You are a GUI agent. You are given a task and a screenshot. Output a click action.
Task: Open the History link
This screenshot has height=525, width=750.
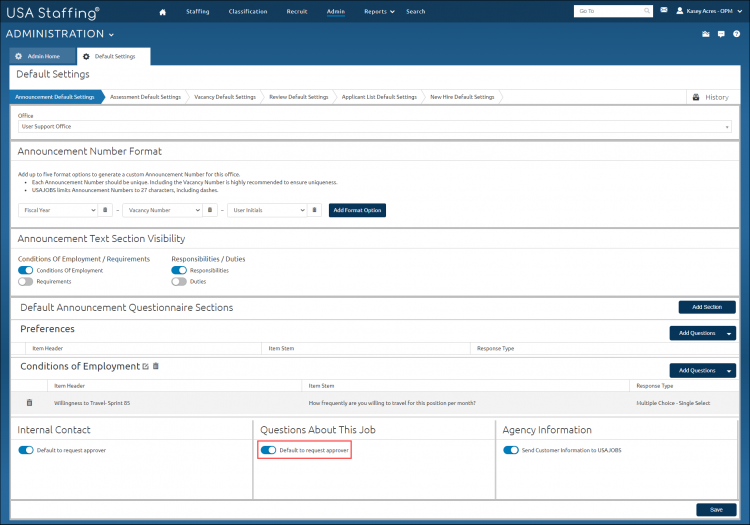717,98
